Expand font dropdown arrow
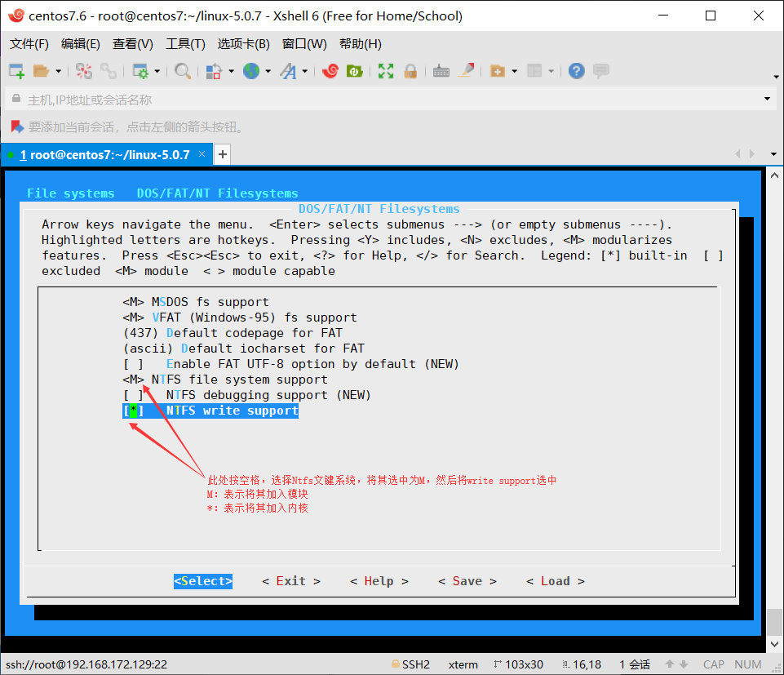This screenshot has width=784, height=675. pyautogui.click(x=304, y=71)
